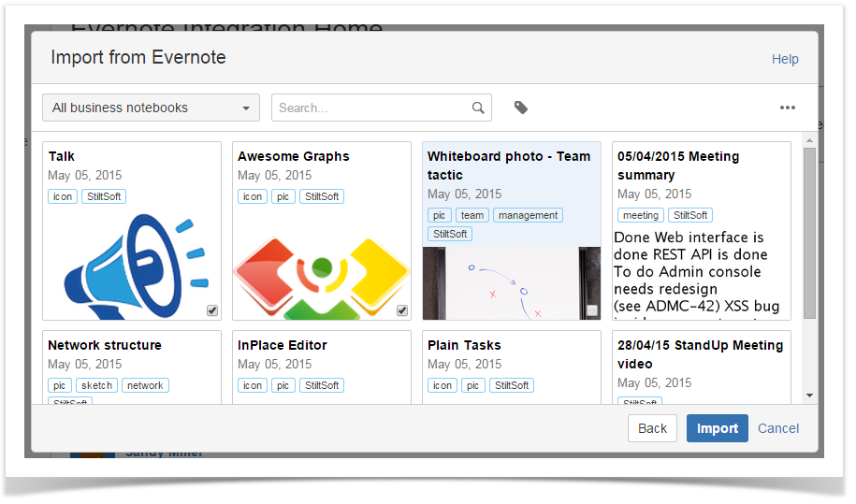856x504 pixels.
Task: Click the management tag on Whiteboard photo
Action: pos(528,215)
